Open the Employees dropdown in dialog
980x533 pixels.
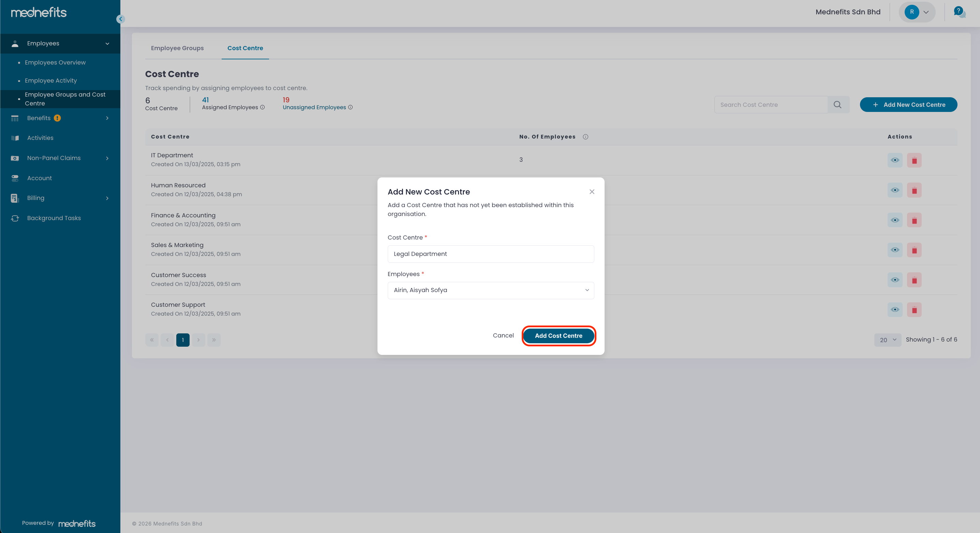point(490,290)
